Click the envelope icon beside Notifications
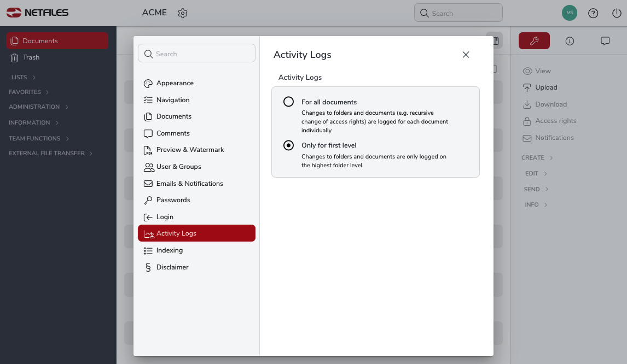627x364 pixels. pos(527,138)
